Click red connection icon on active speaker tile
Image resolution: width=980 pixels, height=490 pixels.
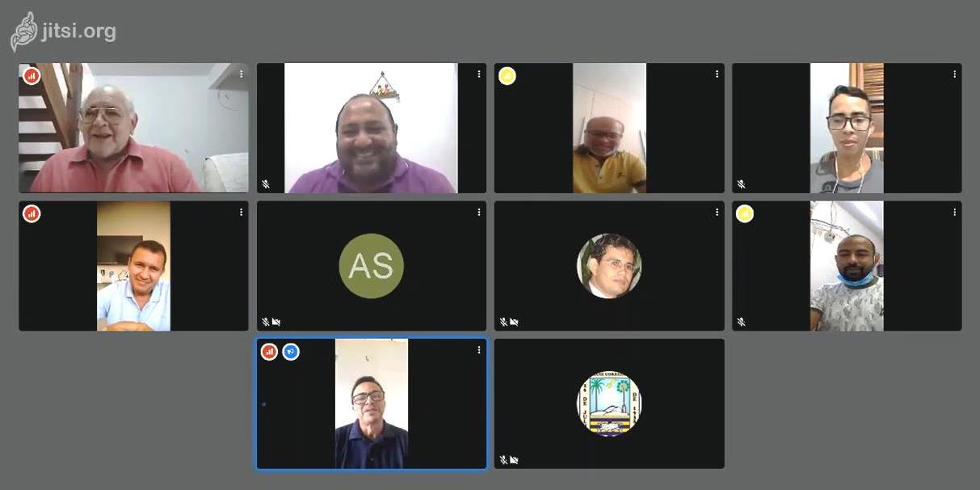click(270, 352)
